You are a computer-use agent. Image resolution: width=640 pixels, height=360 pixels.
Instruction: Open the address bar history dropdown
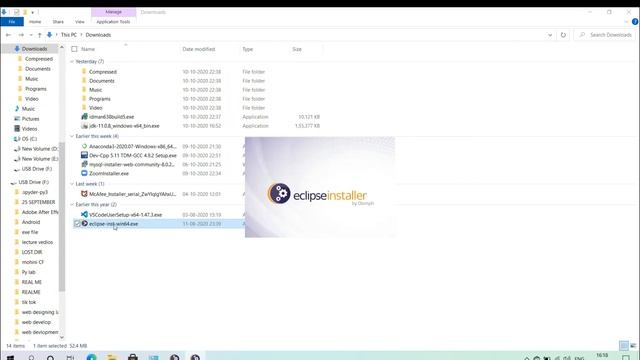click(x=550, y=35)
